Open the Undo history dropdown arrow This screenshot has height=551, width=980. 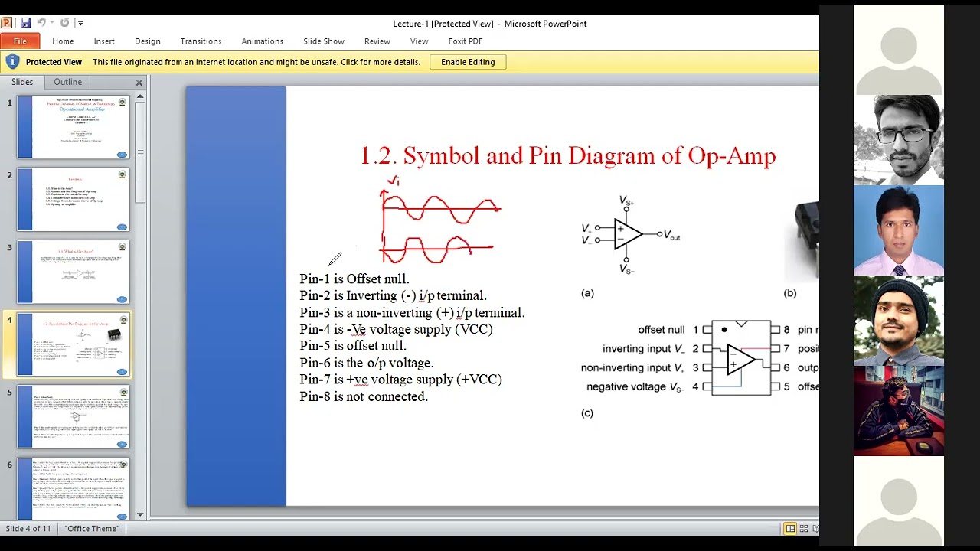tap(52, 23)
